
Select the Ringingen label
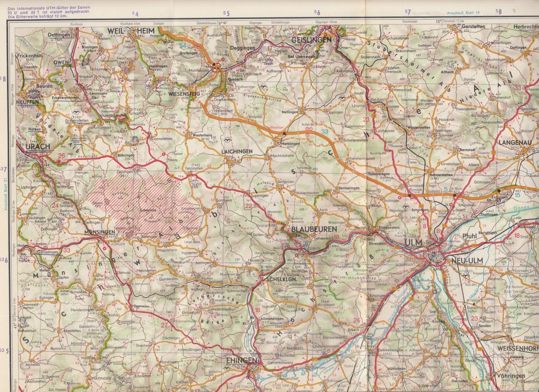pyautogui.click(x=326, y=304)
